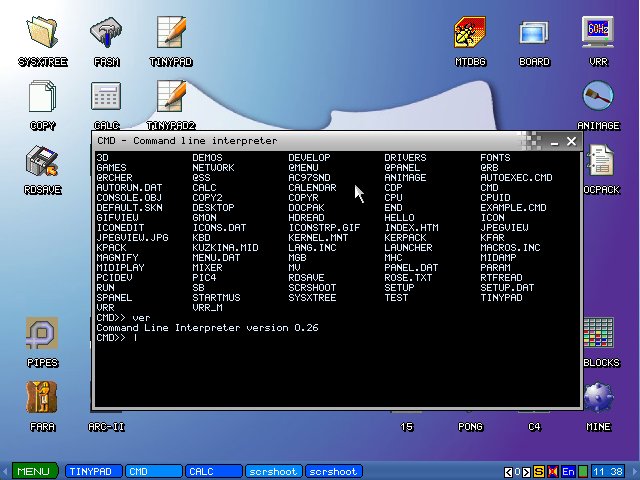Open the SYSXTREE folder icon on desktop
This screenshot has width=640, height=480.
click(x=42, y=33)
